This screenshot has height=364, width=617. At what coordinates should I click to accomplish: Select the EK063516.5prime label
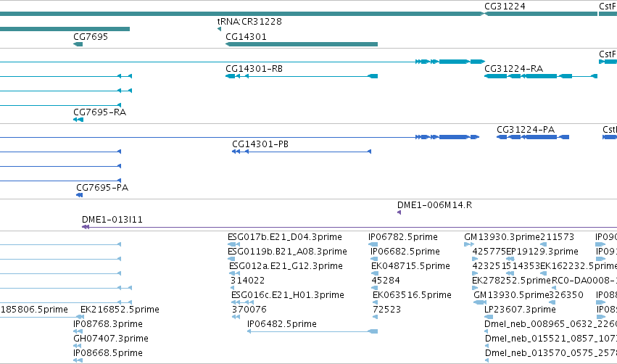(412, 295)
